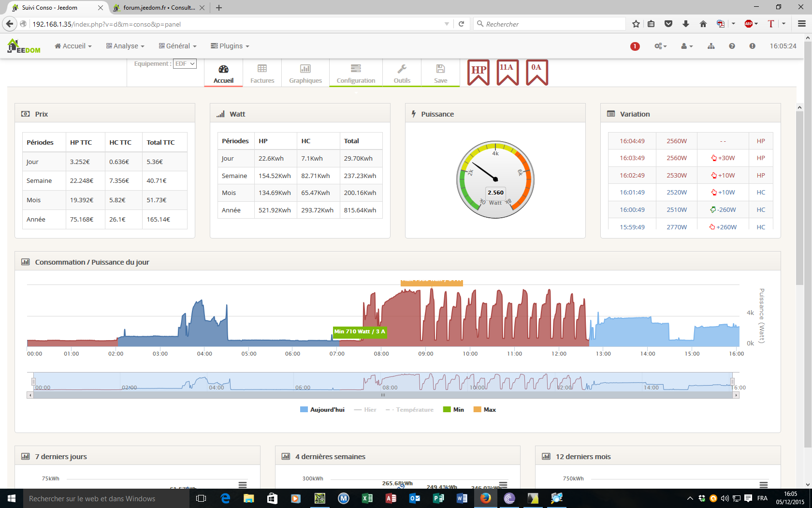Toggle the Max series in the legend
The height and width of the screenshot is (508, 812).
485,410
